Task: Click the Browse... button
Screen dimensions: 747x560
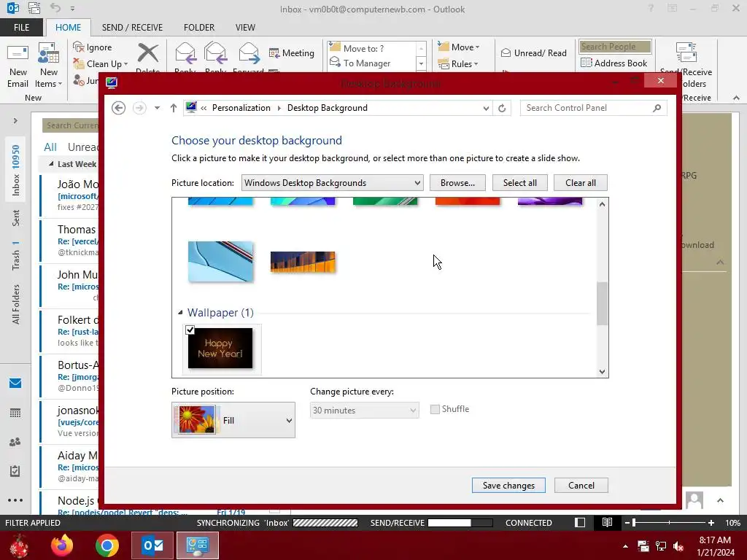Action: pyautogui.click(x=457, y=183)
